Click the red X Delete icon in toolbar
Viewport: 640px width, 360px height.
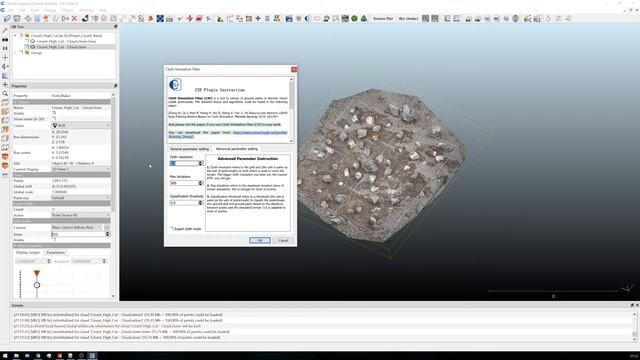[74, 18]
